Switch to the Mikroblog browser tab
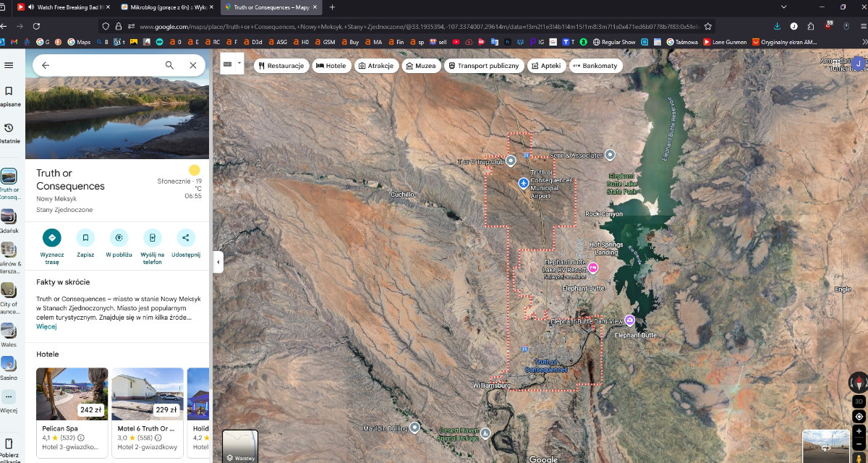 tap(163, 7)
